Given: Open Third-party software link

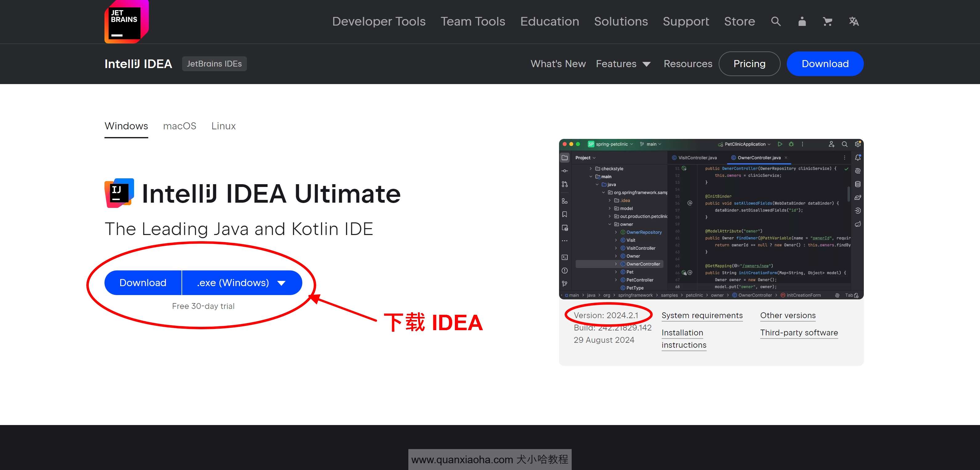Looking at the screenshot, I should 799,333.
